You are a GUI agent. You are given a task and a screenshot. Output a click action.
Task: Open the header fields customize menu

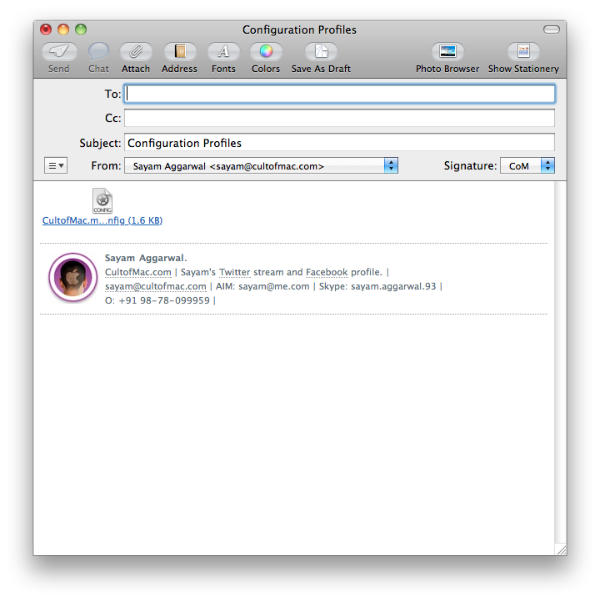pyautogui.click(x=56, y=166)
